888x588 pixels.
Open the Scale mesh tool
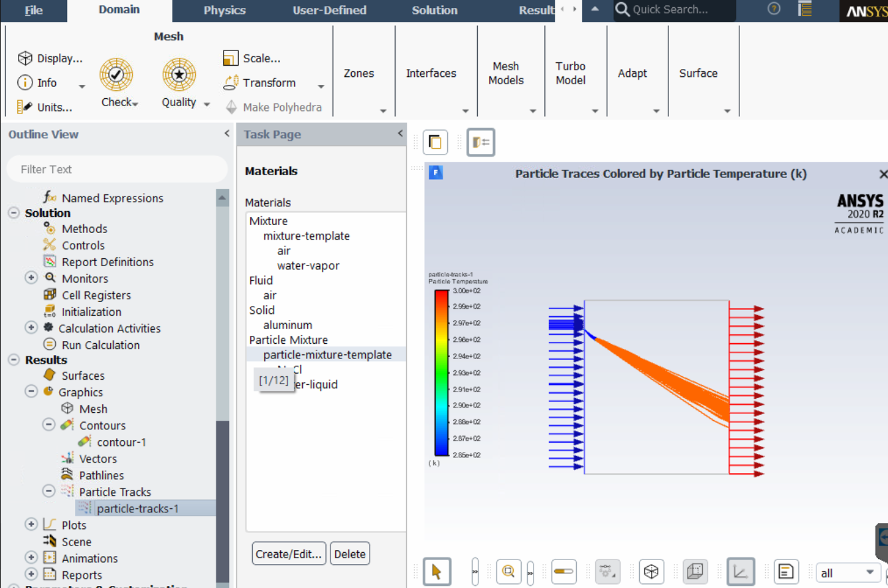coord(252,58)
